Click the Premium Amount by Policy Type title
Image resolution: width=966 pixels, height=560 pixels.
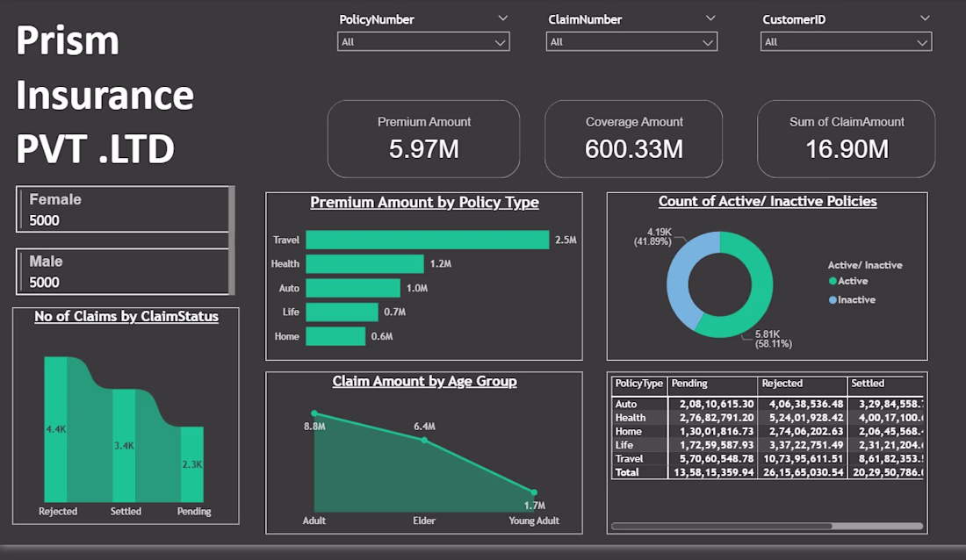pyautogui.click(x=424, y=202)
